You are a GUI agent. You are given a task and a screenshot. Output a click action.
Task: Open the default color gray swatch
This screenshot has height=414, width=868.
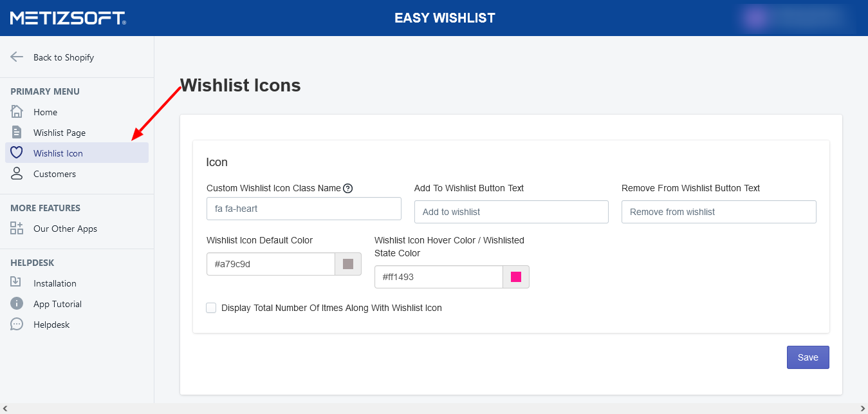point(348,264)
